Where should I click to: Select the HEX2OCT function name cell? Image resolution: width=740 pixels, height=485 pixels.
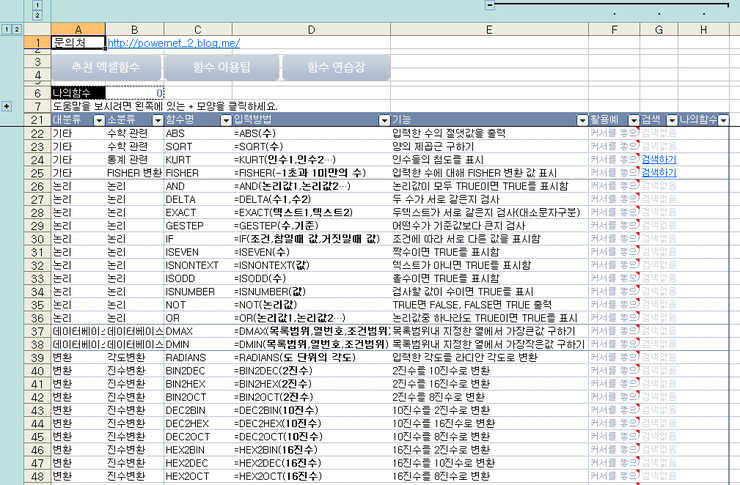[x=198, y=477]
